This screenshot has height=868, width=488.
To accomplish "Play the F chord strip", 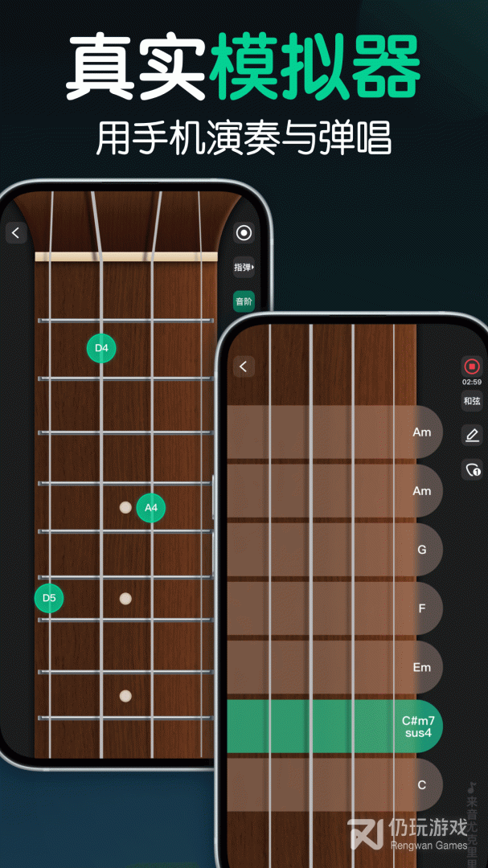I will click(x=334, y=608).
